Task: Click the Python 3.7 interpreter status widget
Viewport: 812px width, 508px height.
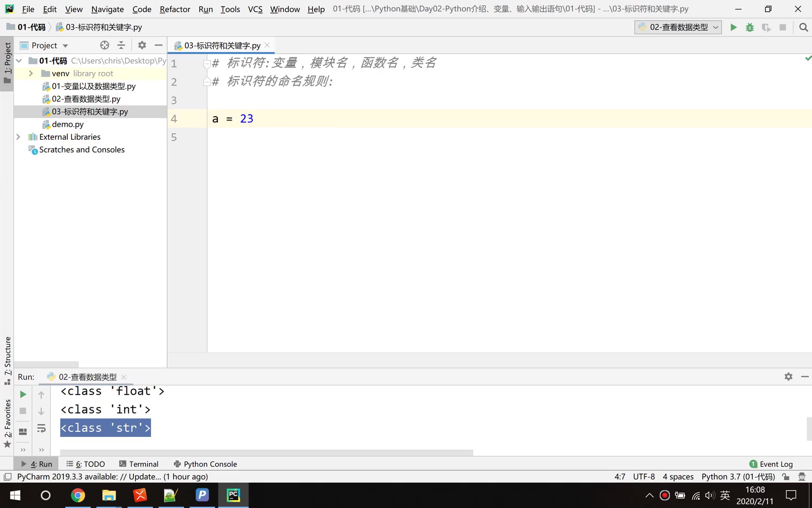Action: pyautogui.click(x=738, y=476)
